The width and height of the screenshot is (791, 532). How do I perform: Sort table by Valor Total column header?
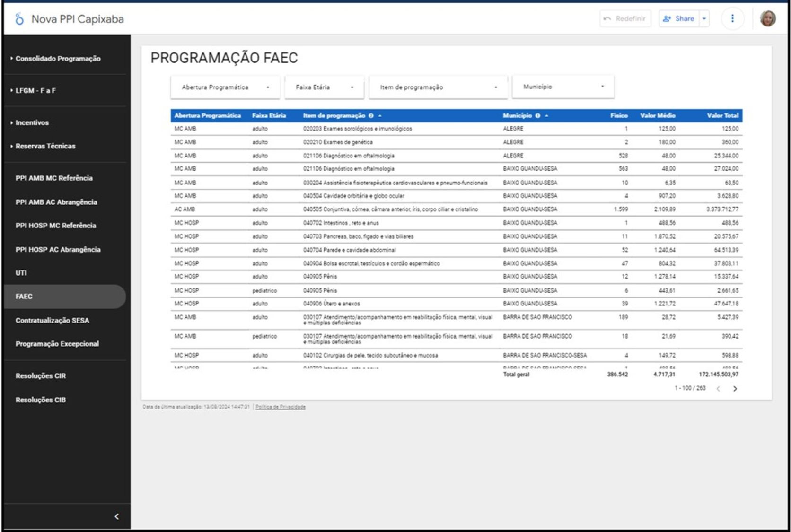click(722, 116)
